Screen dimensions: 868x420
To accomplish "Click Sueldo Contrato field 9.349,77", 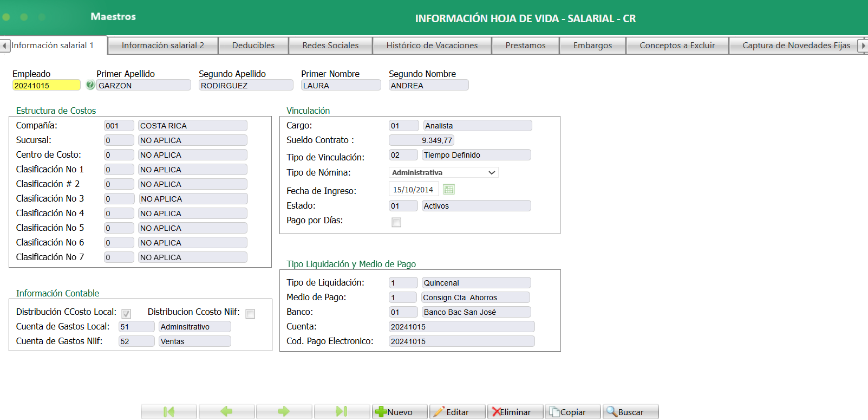I will click(422, 140).
